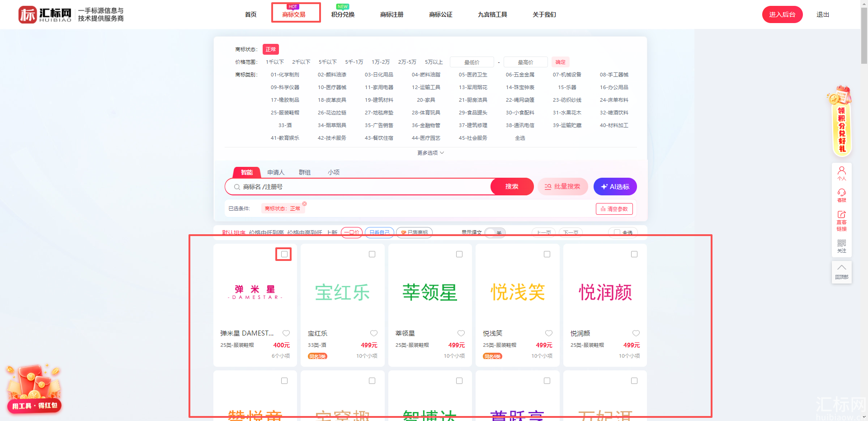Image resolution: width=868 pixels, height=421 pixels.
Task: Click the 批量搜索 button
Action: tap(562, 186)
